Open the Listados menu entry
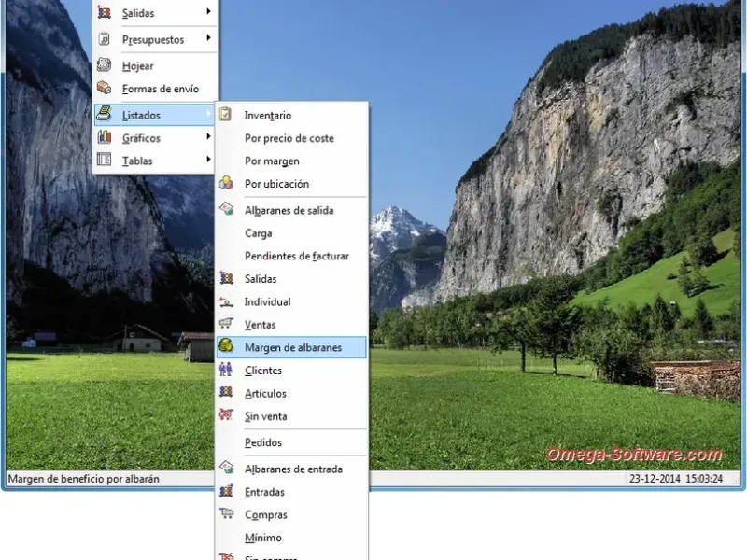 tap(154, 115)
